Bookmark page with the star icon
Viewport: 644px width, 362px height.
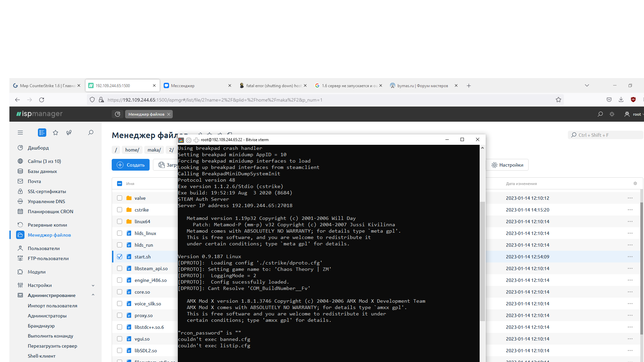click(558, 100)
